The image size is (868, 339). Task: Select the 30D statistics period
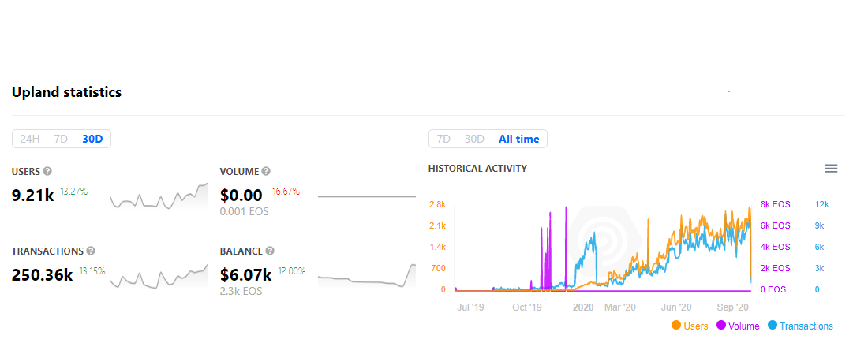click(92, 139)
